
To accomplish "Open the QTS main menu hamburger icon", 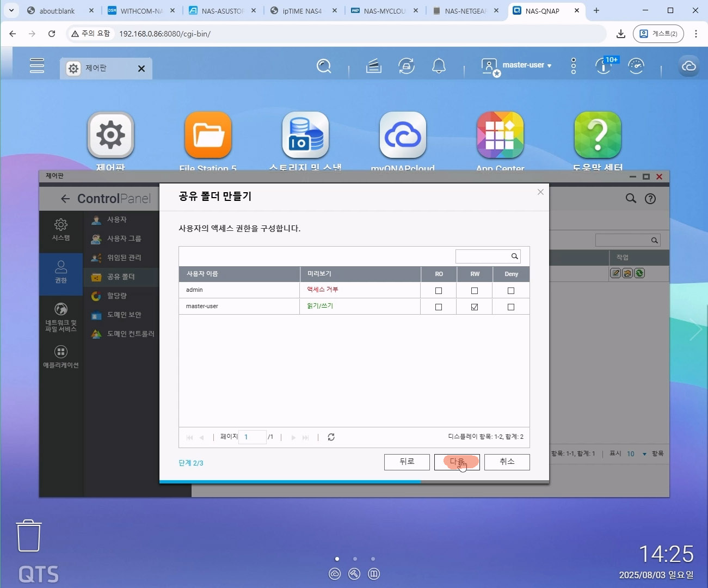I will tap(37, 66).
